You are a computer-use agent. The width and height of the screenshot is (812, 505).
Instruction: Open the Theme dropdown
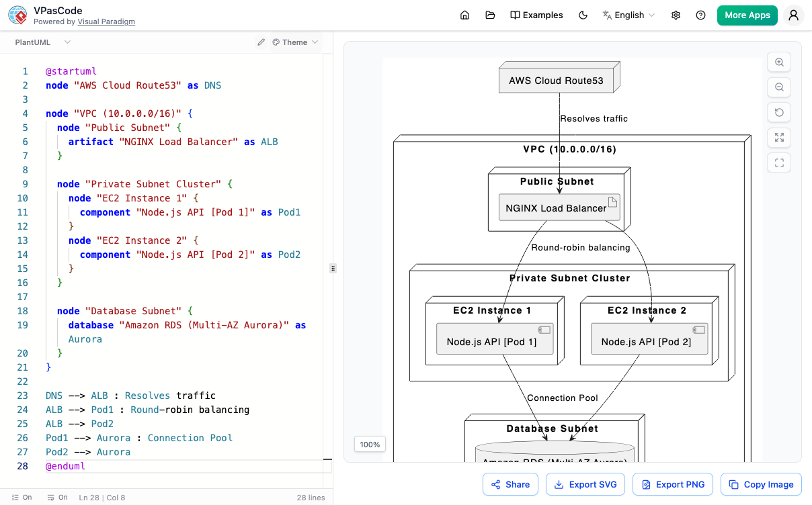(x=295, y=42)
